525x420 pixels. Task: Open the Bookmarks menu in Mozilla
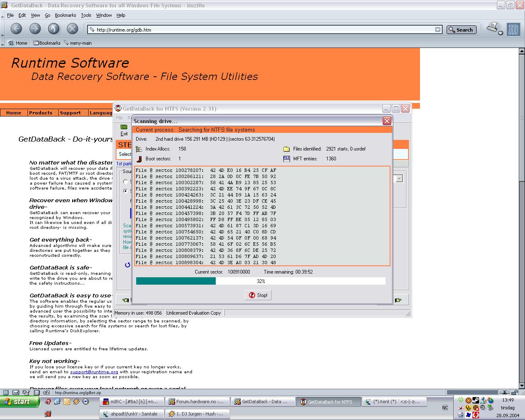pyautogui.click(x=65, y=15)
